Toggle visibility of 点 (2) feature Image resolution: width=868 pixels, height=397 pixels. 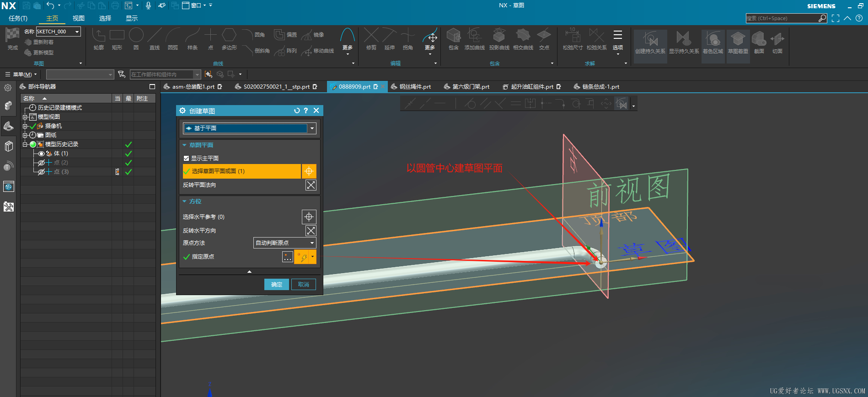point(41,163)
